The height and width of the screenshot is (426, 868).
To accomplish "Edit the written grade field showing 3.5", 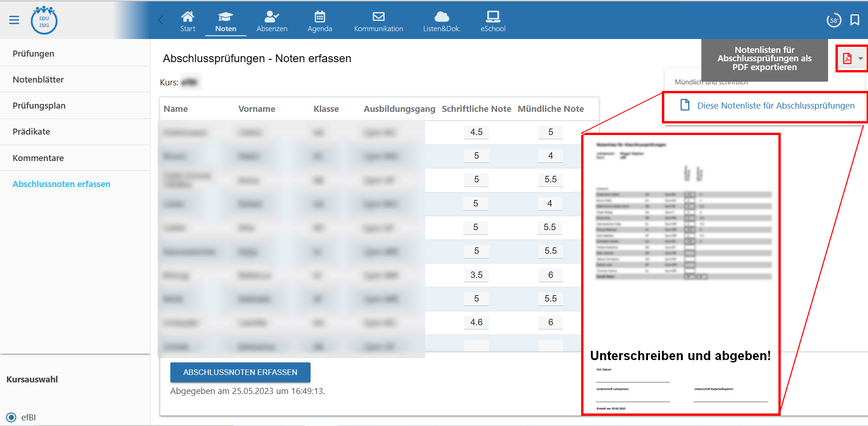I will coord(476,275).
